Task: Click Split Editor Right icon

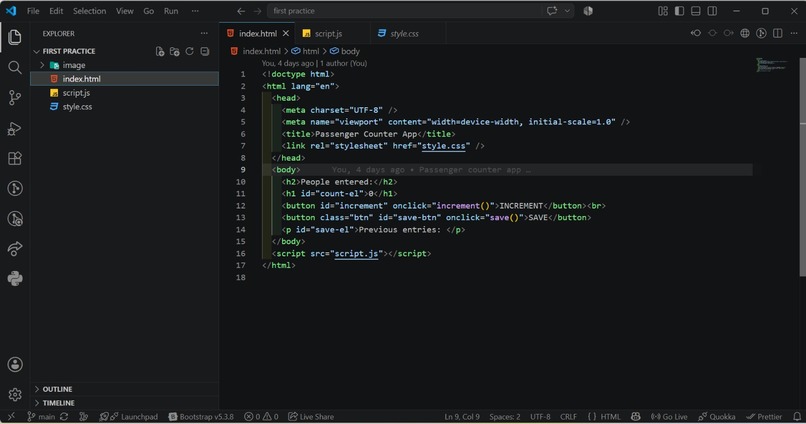Action: [x=778, y=33]
